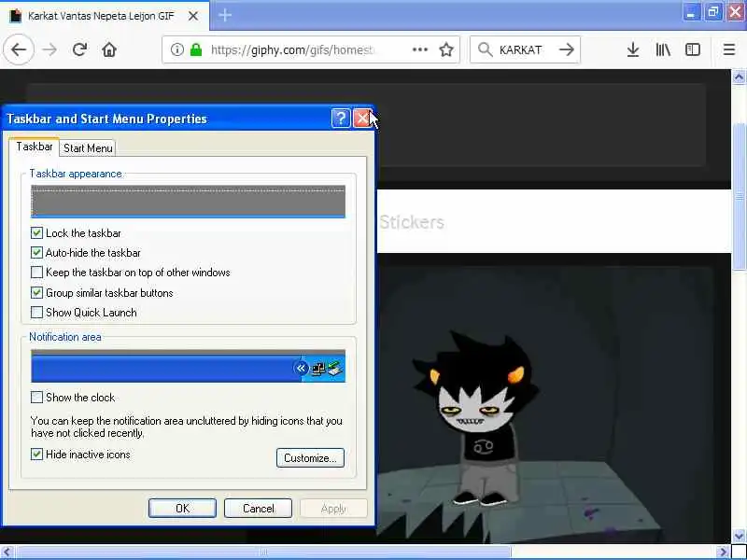Click the Karkat GIF image
This screenshot has width=747, height=560.
(545, 405)
